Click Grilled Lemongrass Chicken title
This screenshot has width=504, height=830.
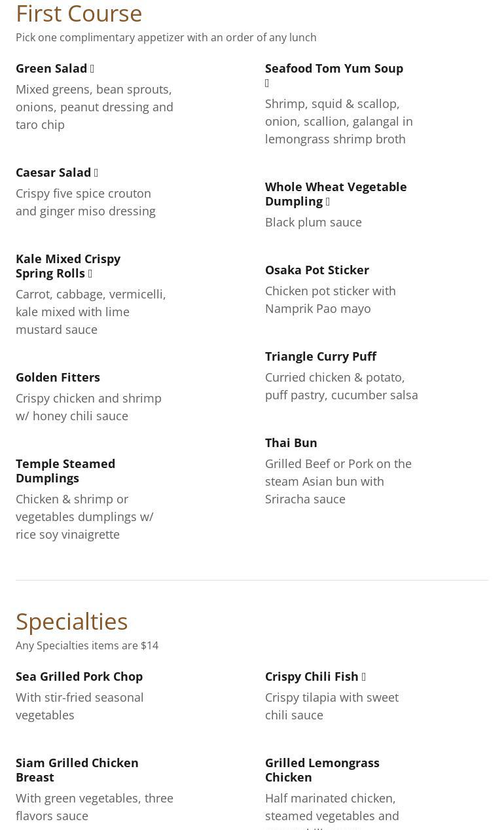322,770
